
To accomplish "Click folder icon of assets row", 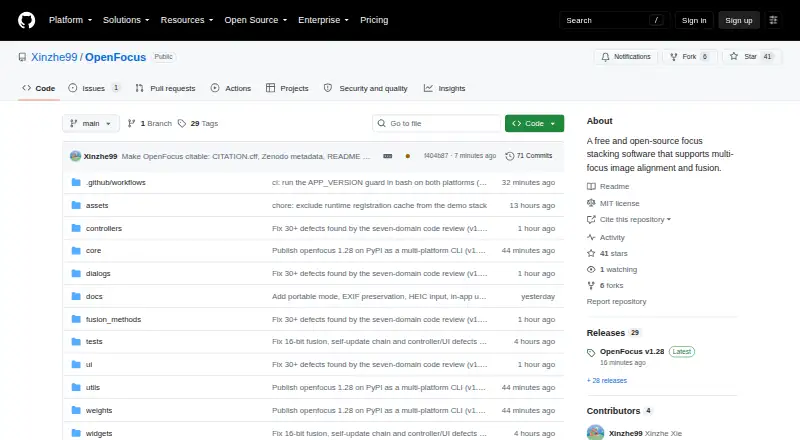I will [76, 205].
